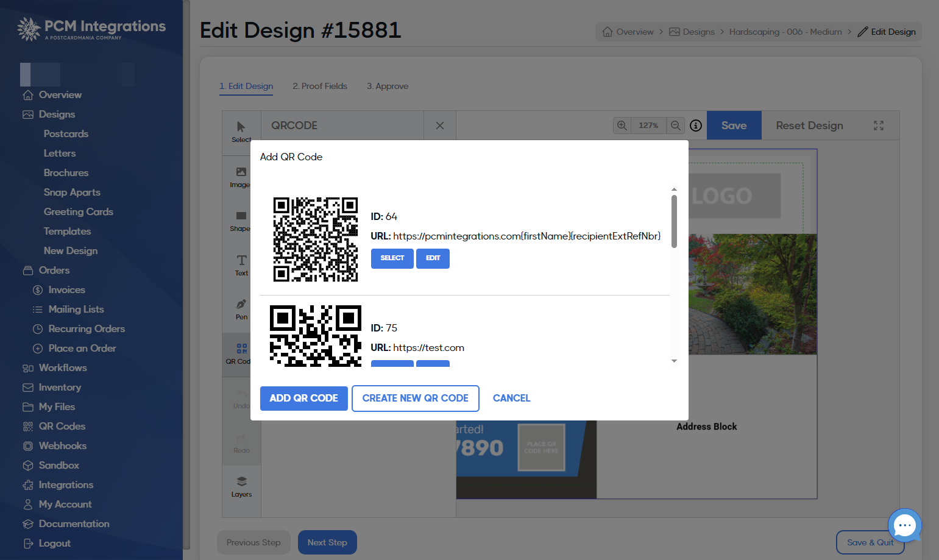Close the QRCODE panel

(x=440, y=126)
